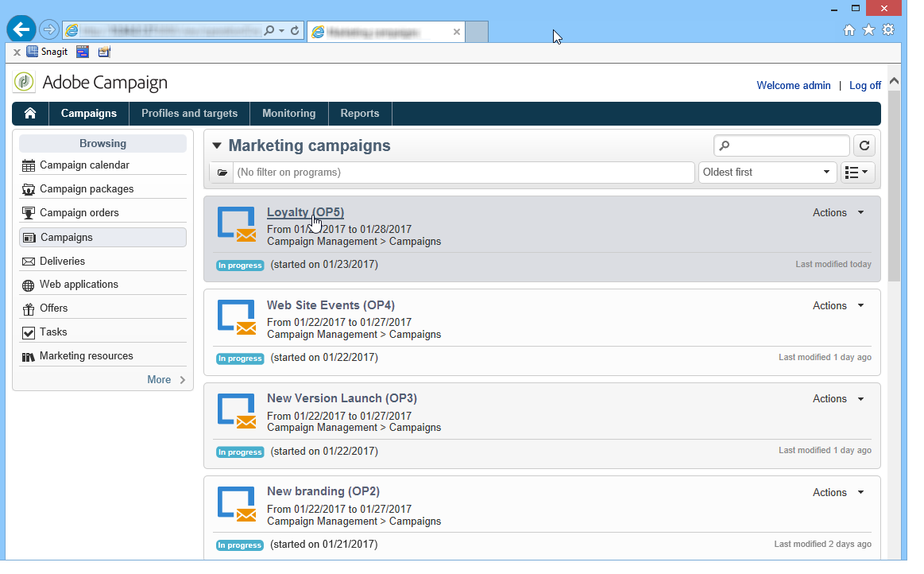Click 'Last modified today' text
The height and width of the screenshot is (574, 924).
click(x=833, y=264)
